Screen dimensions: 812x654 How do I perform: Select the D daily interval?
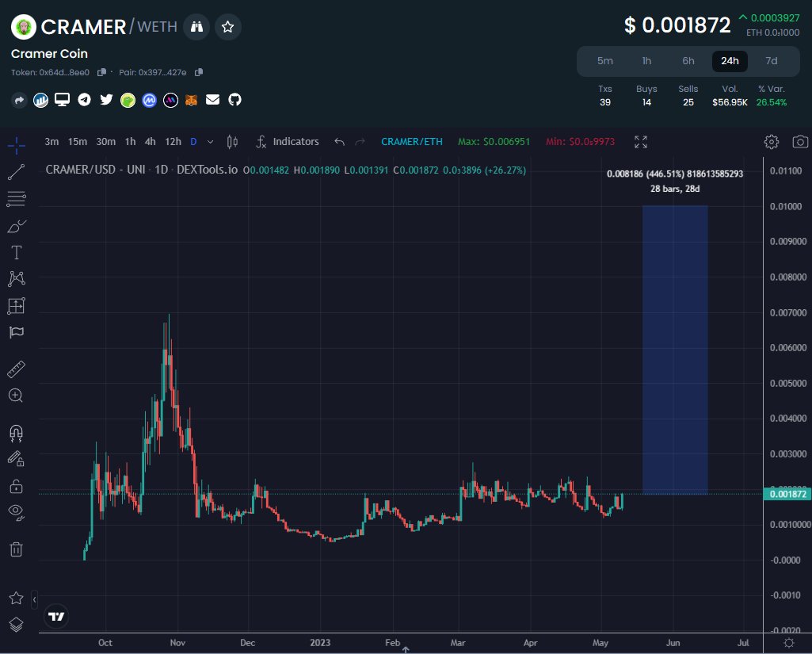point(193,141)
